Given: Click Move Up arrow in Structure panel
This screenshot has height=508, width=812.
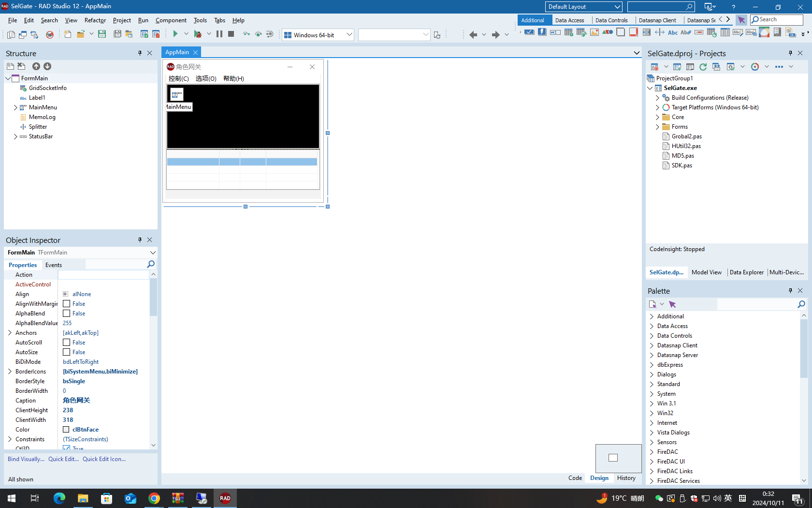Looking at the screenshot, I should [36, 66].
